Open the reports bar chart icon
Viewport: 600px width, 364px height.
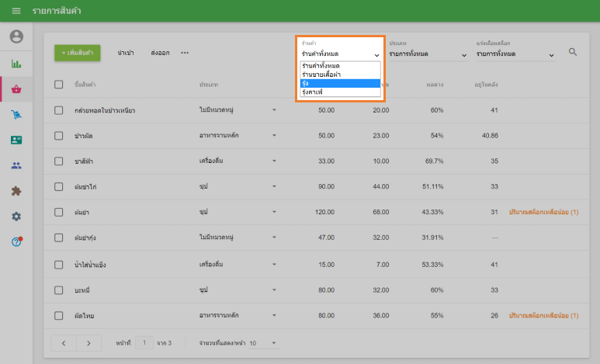(16, 64)
